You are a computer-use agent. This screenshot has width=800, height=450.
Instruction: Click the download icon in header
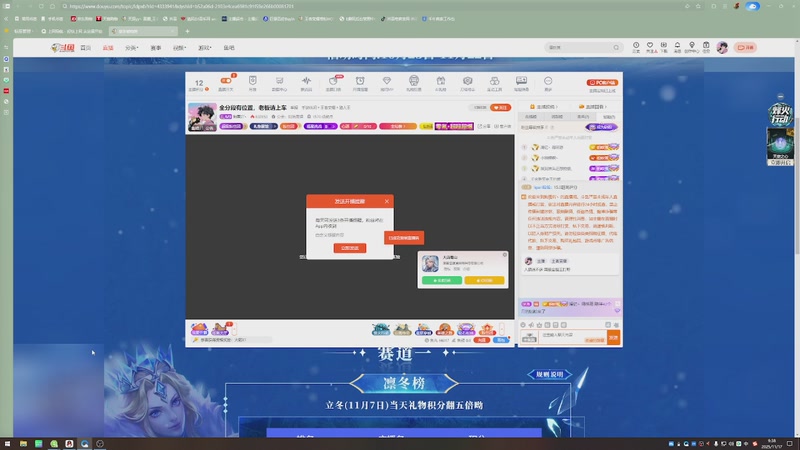[664, 47]
